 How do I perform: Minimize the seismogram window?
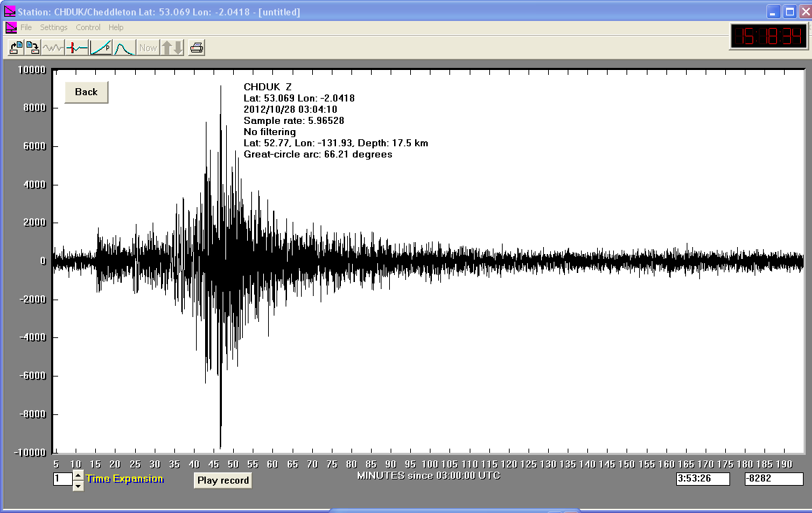(x=773, y=11)
